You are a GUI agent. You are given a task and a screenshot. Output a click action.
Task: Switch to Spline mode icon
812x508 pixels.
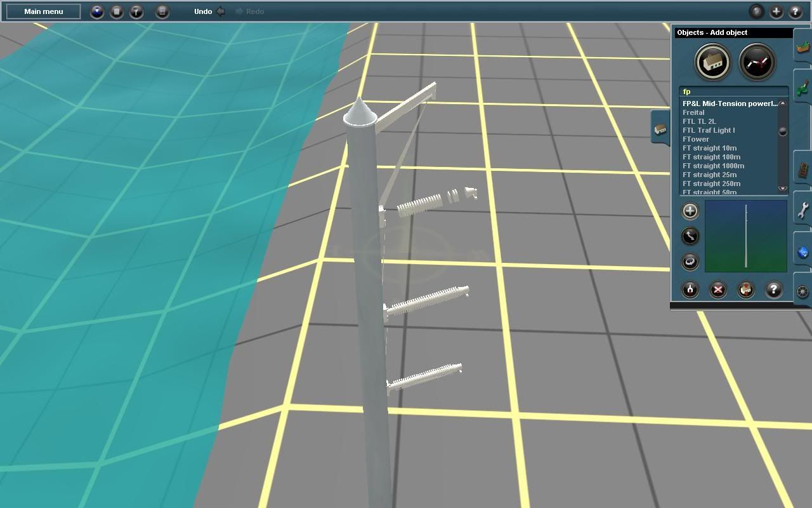pos(757,62)
